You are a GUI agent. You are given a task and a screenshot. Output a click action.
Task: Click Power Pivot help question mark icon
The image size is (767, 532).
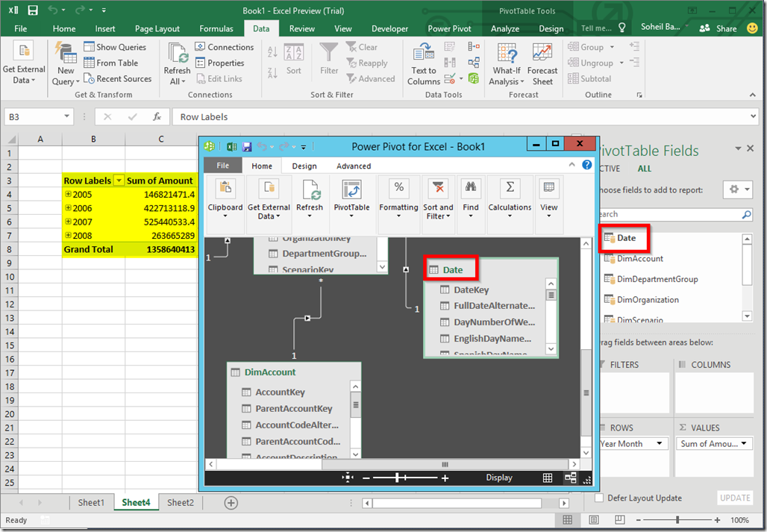[x=587, y=165]
